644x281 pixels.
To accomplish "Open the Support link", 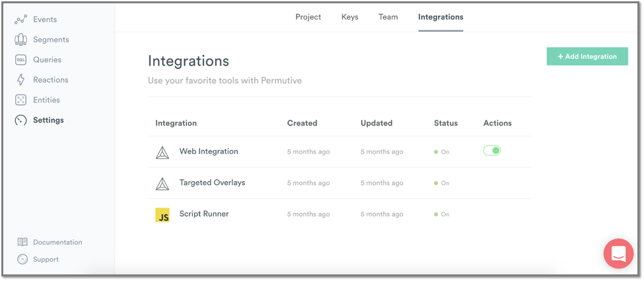I will coord(46,259).
